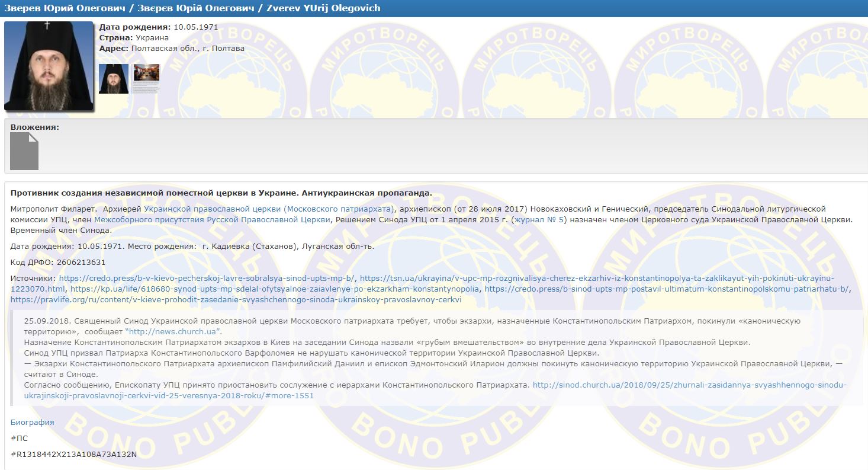Visit the sinod.church.ua journals link
The width and height of the screenshot is (868, 470).
tap(689, 385)
